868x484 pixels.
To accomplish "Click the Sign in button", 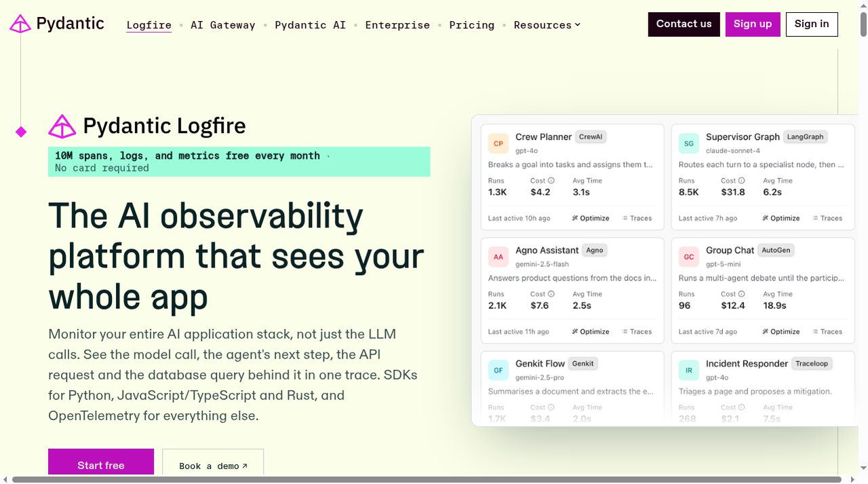I will [x=812, y=24].
